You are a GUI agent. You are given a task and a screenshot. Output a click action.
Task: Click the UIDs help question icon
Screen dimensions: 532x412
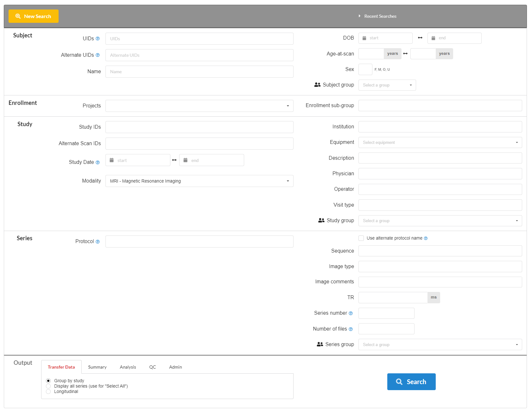tap(98, 39)
